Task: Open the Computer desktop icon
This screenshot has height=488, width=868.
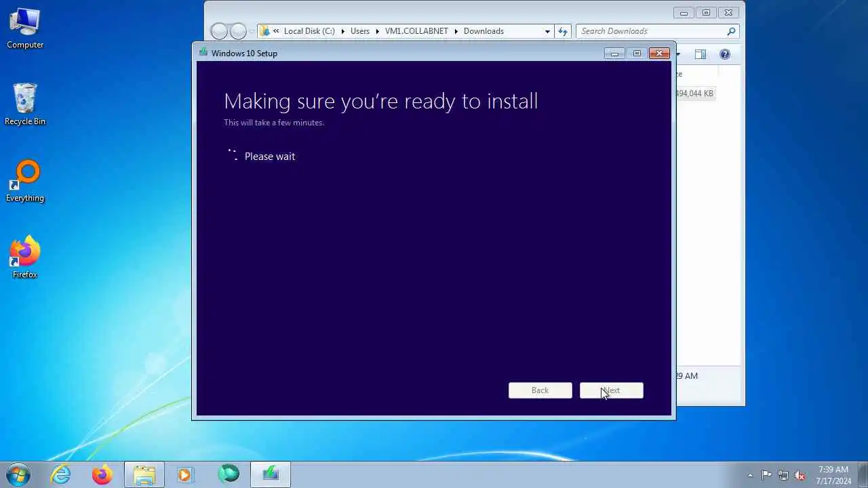Action: tap(25, 28)
